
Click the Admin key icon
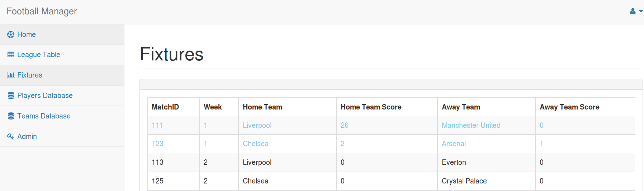(x=11, y=136)
